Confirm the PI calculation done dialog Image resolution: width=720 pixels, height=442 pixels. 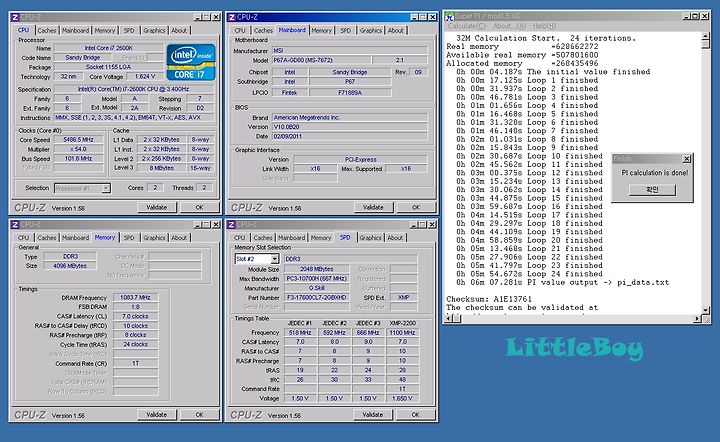pos(652,190)
